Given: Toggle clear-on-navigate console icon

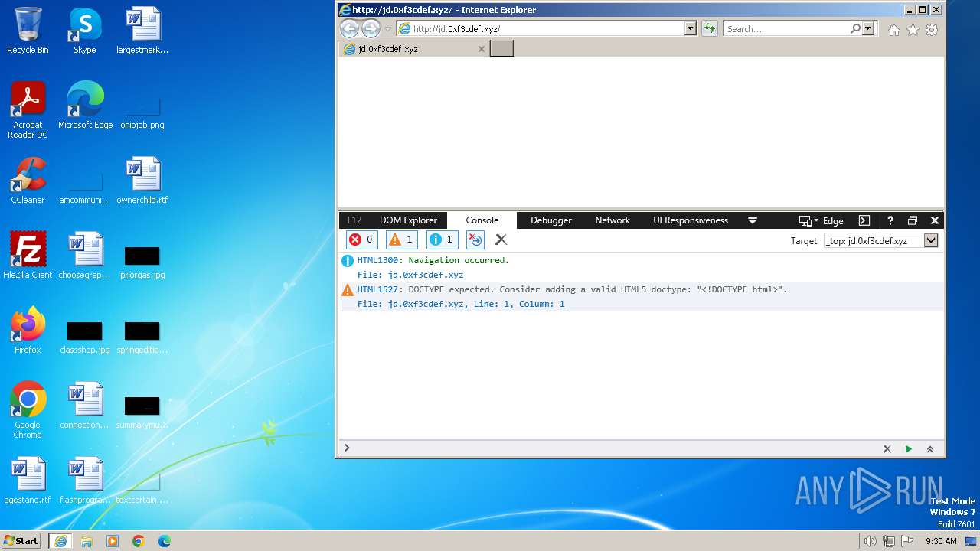Looking at the screenshot, I should pos(475,240).
